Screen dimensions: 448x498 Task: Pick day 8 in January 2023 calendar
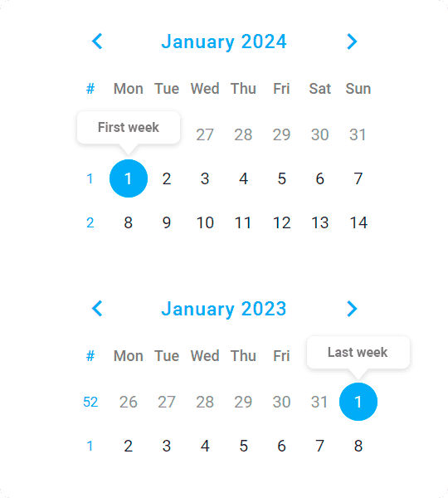358,446
